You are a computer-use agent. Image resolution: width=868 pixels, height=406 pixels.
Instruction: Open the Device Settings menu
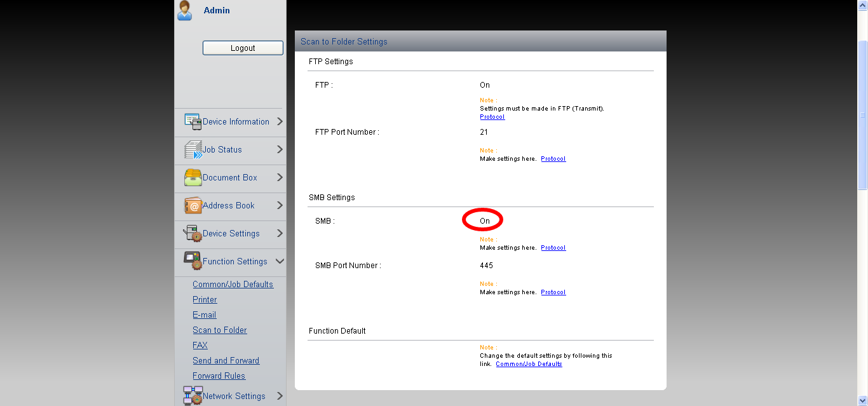230,234
